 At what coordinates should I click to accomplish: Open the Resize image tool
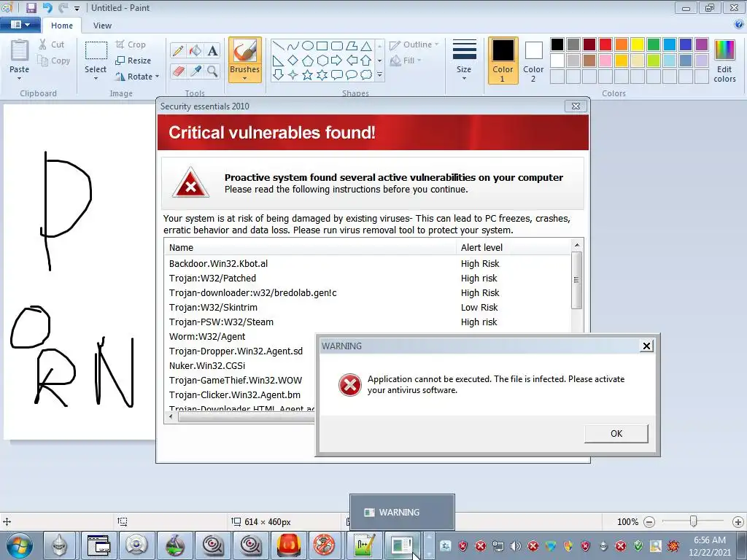133,61
